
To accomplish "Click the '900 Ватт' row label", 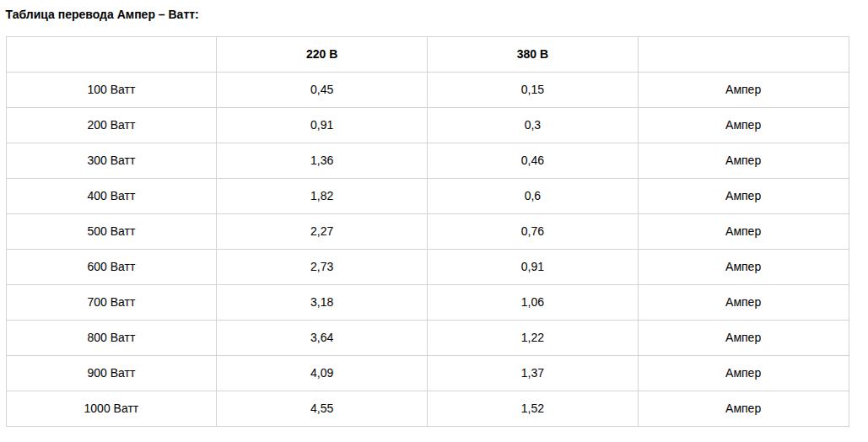I will pos(111,373).
